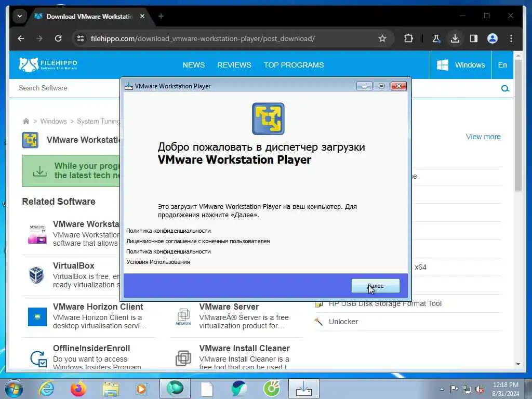Open the NEWS menu item
Screen dimensions: 532x399
tap(194, 65)
